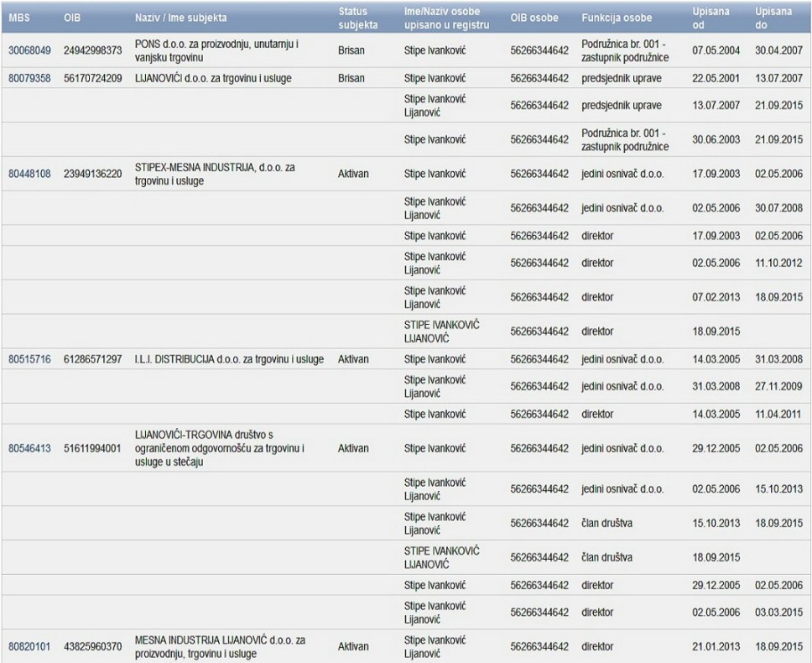Click the 'Funkcija osobe' column header
This screenshot has height=663, width=812.
[617, 18]
